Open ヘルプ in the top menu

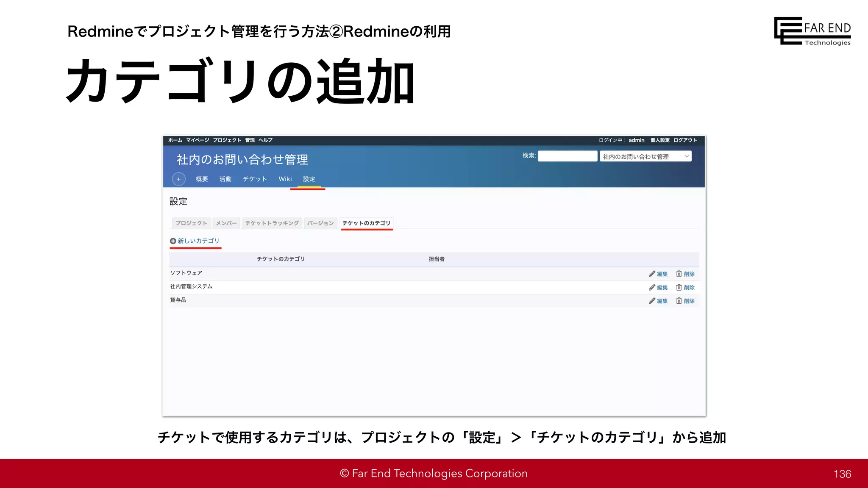pos(265,140)
